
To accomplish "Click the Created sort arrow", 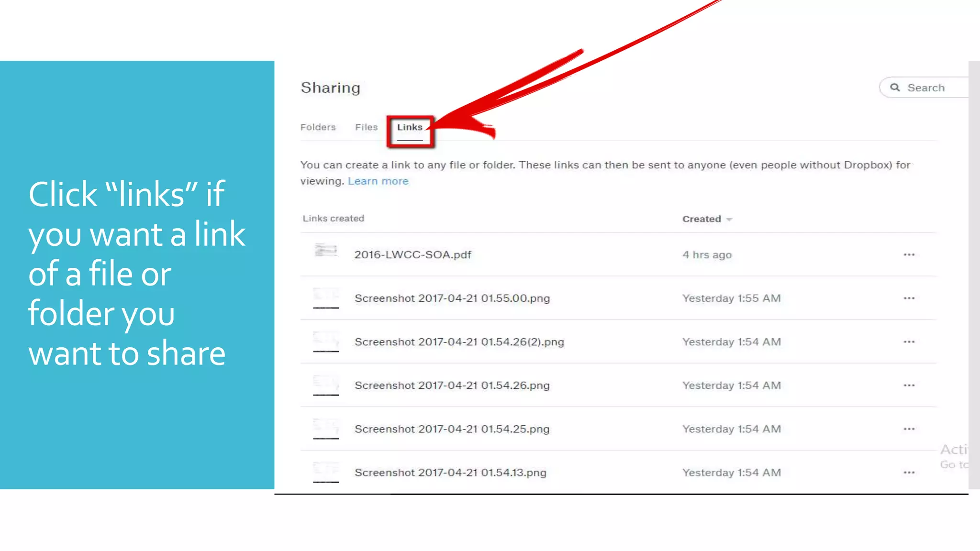I will click(729, 220).
